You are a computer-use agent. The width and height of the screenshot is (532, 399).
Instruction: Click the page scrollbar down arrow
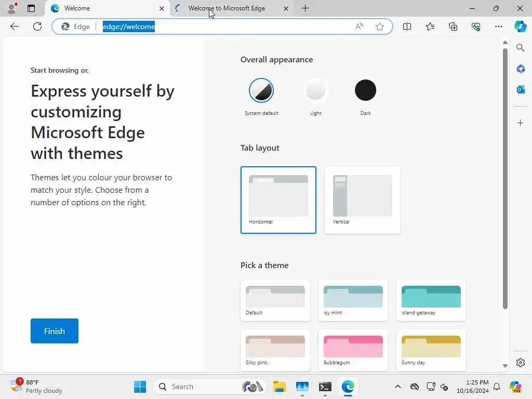(505, 366)
